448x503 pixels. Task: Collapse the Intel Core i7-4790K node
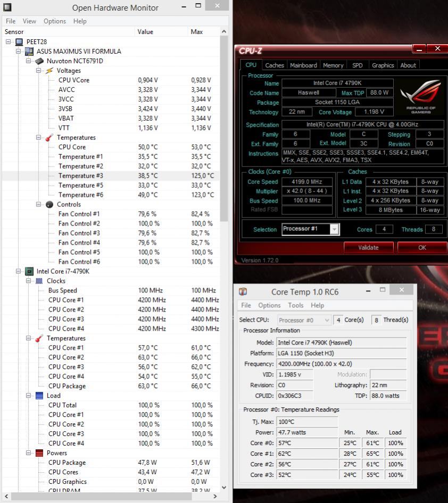click(18, 271)
